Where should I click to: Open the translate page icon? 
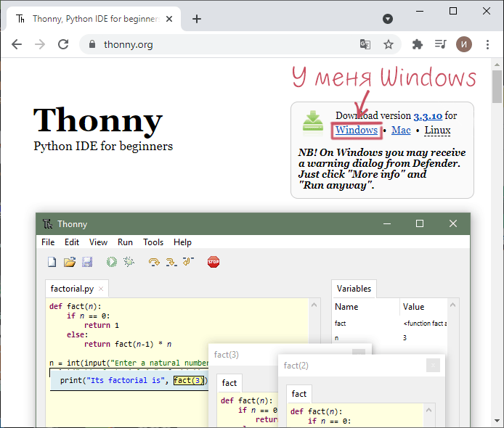click(365, 44)
